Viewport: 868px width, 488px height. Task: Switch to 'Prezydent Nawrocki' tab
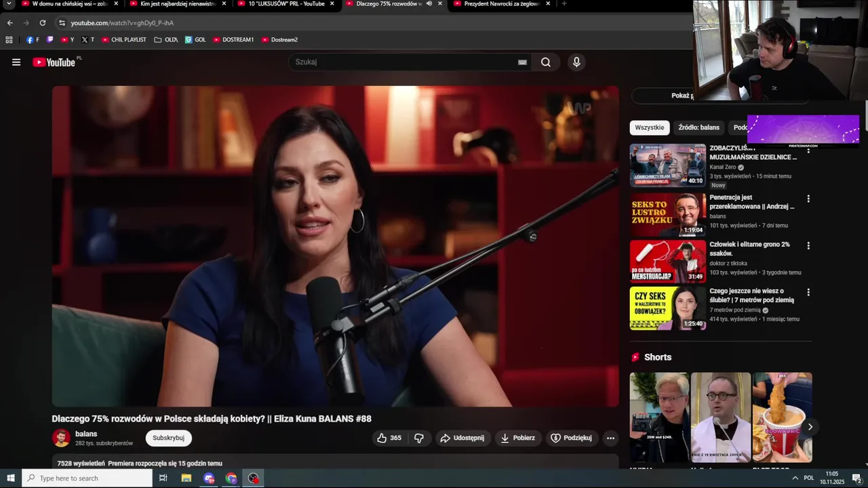click(x=500, y=3)
